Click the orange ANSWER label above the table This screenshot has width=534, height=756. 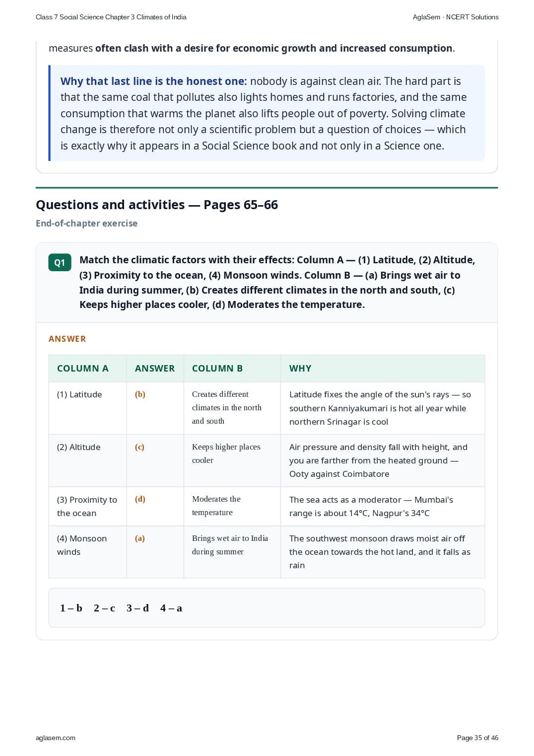coord(67,339)
